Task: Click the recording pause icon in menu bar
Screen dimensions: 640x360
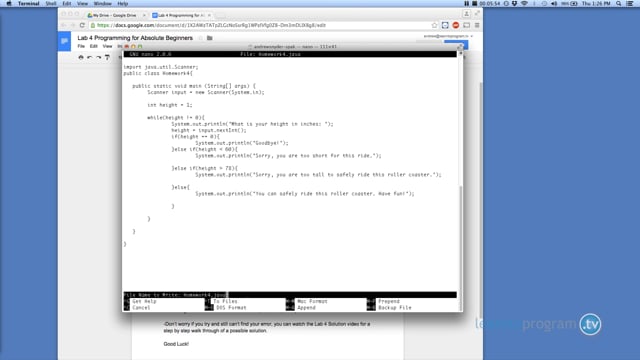Action: 467,3
